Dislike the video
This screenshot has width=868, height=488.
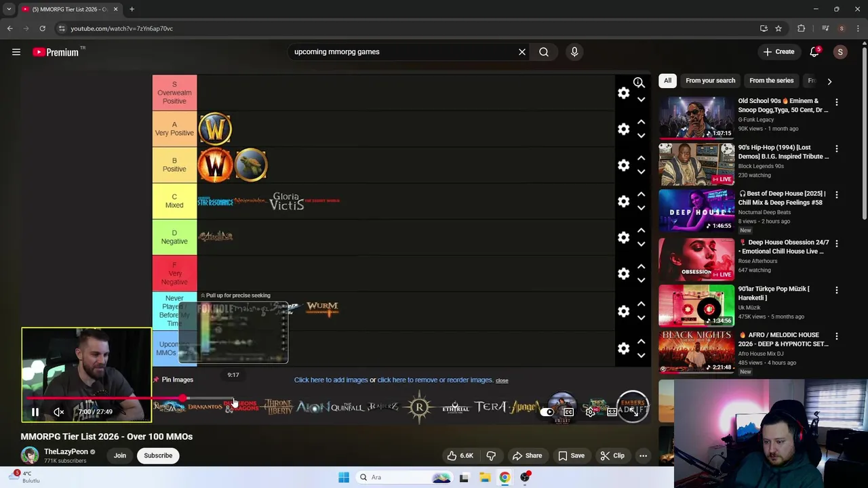pos(491,455)
